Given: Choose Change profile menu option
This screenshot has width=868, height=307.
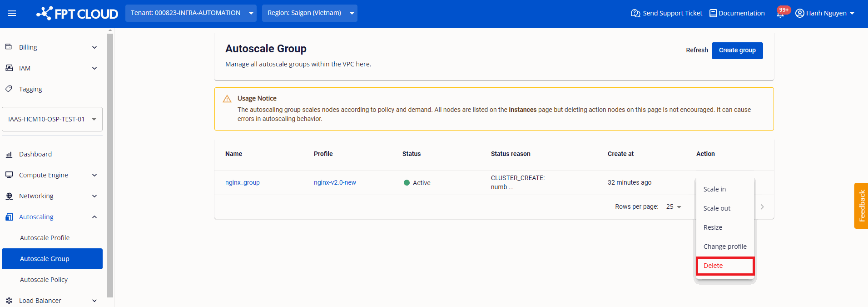Looking at the screenshot, I should (x=725, y=247).
